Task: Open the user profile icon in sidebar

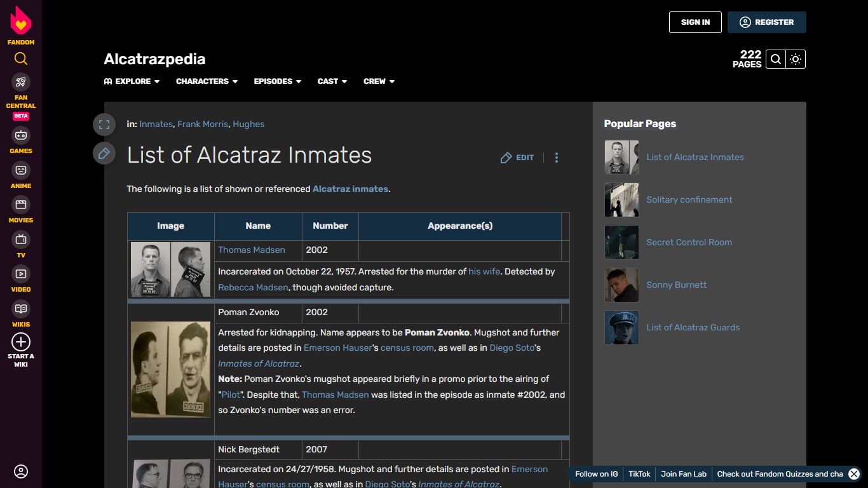Action: pyautogui.click(x=21, y=471)
